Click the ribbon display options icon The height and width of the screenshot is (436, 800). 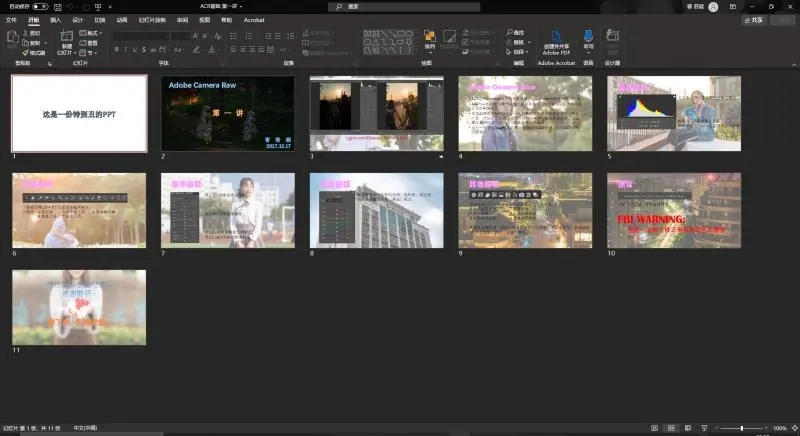click(733, 7)
